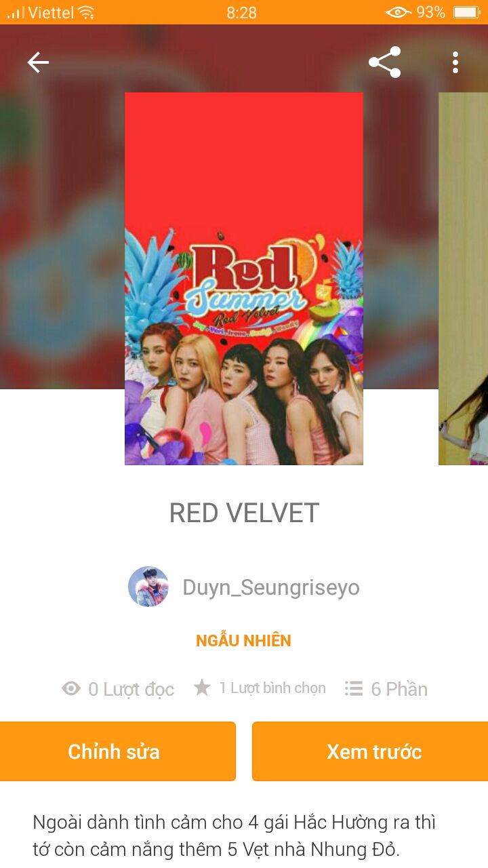Screen dimensions: 488x868
Task: Select the next story cover on right
Action: point(464,279)
